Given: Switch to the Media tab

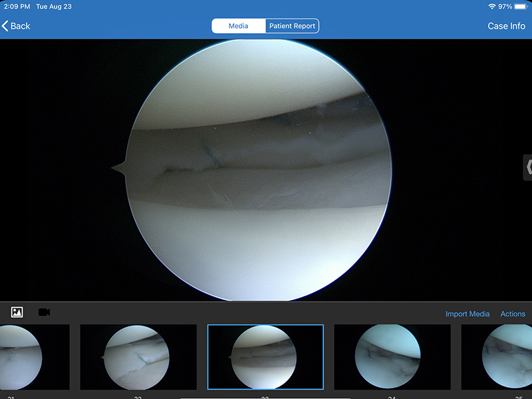Looking at the screenshot, I should pyautogui.click(x=239, y=26).
